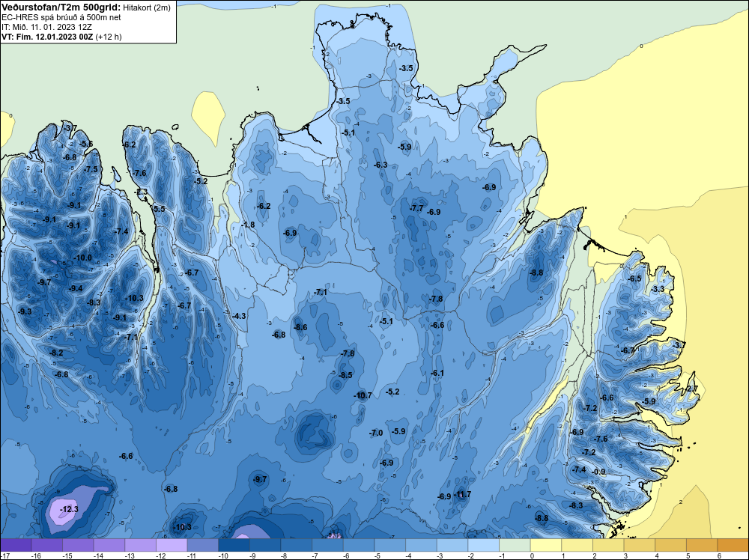Viewport: 749px width, 560px height.
Task: Click the 'IT: Mið. 11. 01. 2023 12Z' line
Action: coord(46,27)
